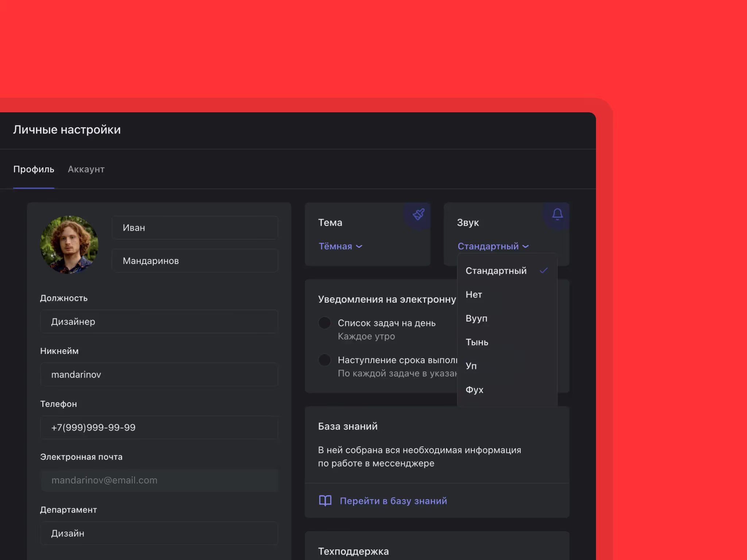Image resolution: width=747 pixels, height=560 pixels.
Task: Click Ivan's profile avatar photo
Action: point(69,245)
